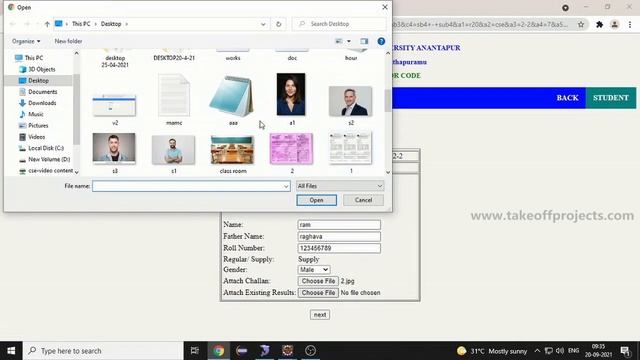The height and width of the screenshot is (360, 640).
Task: Click the BACK link on webpage
Action: [x=567, y=98]
